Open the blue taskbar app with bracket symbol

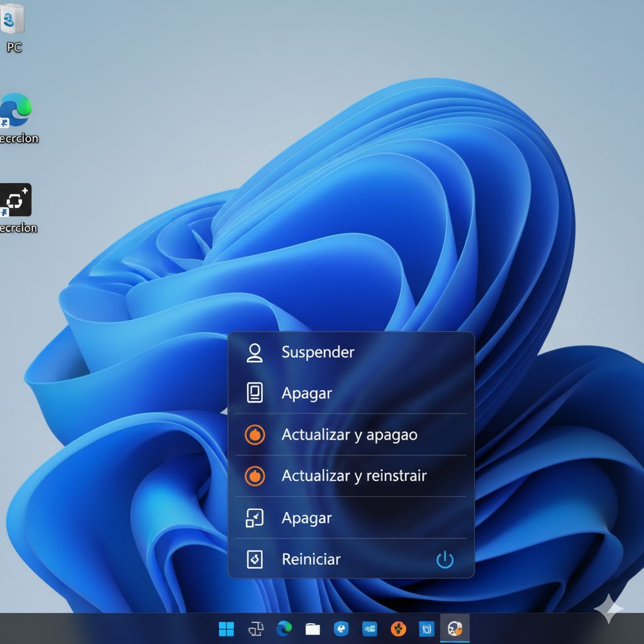pos(427,629)
